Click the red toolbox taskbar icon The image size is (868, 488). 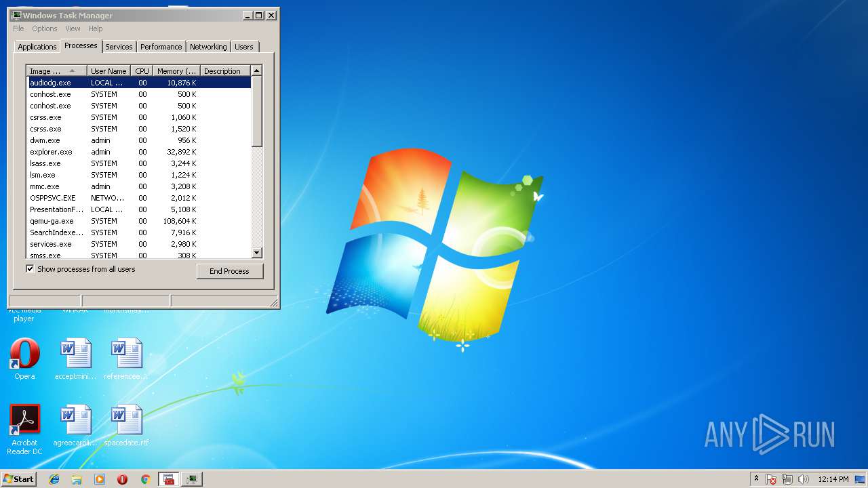pos(169,479)
